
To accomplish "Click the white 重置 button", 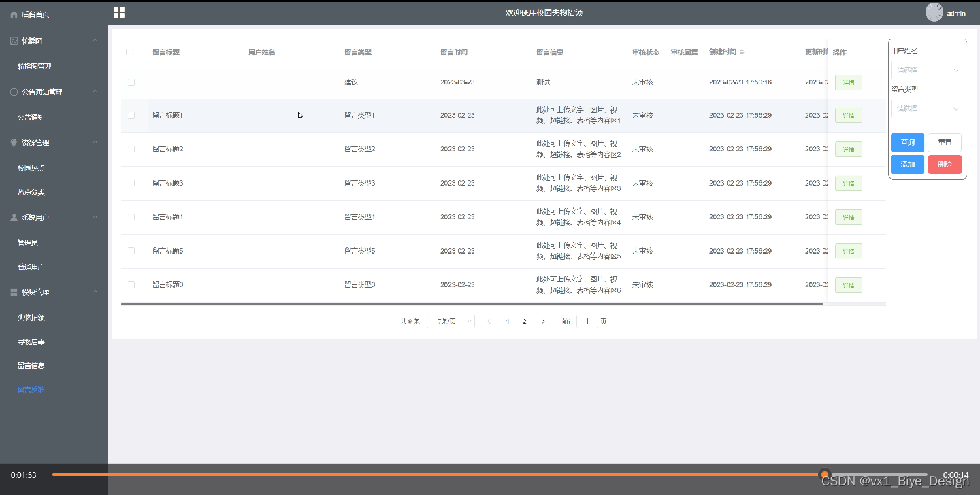I will [945, 142].
